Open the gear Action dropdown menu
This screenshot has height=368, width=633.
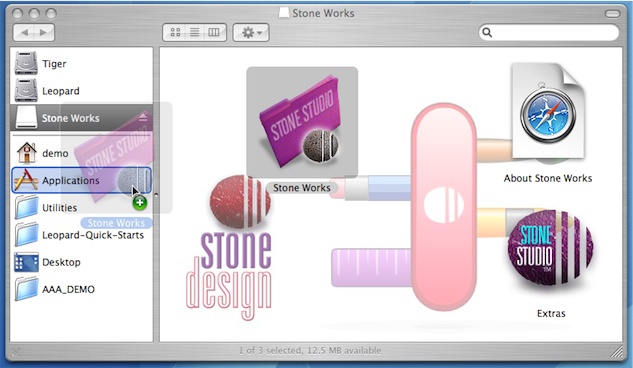(251, 32)
